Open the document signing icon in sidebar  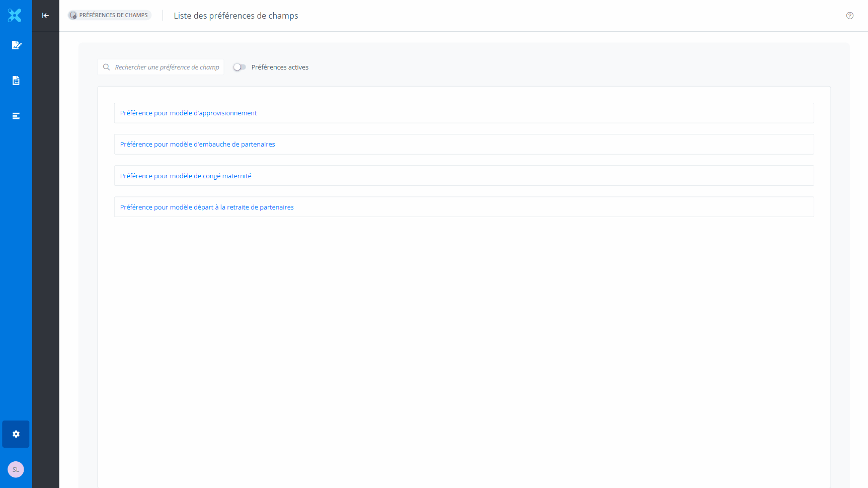pyautogui.click(x=16, y=45)
